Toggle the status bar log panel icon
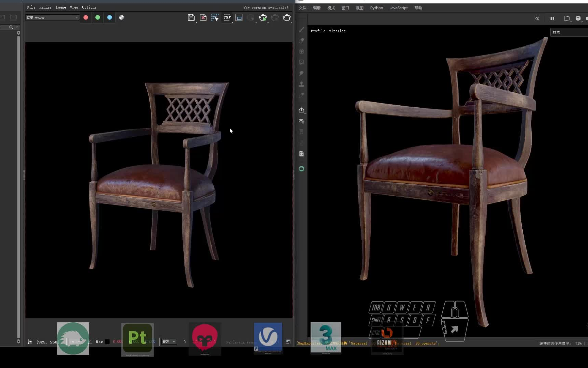Image resolution: width=588 pixels, height=368 pixels. 288,342
